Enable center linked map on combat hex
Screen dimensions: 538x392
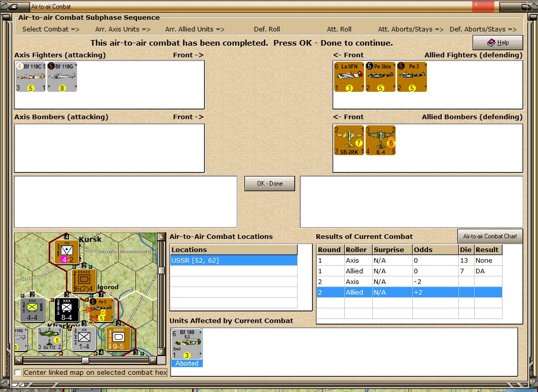coord(18,372)
